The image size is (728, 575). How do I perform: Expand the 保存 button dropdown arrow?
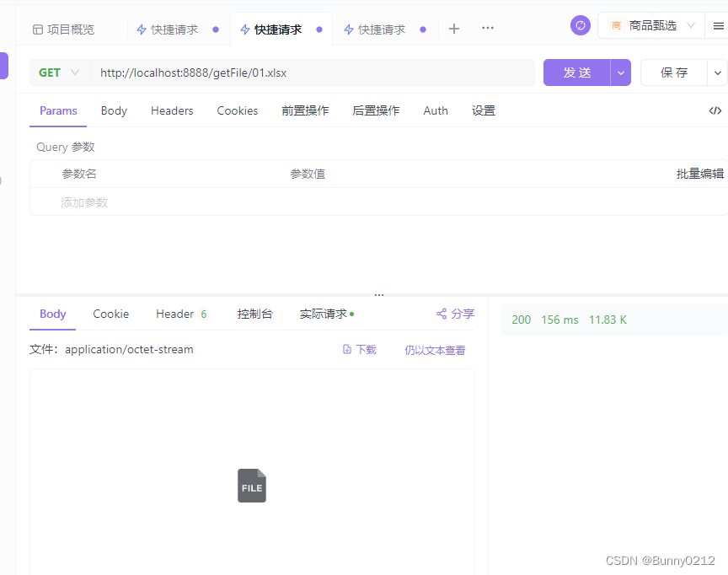718,73
